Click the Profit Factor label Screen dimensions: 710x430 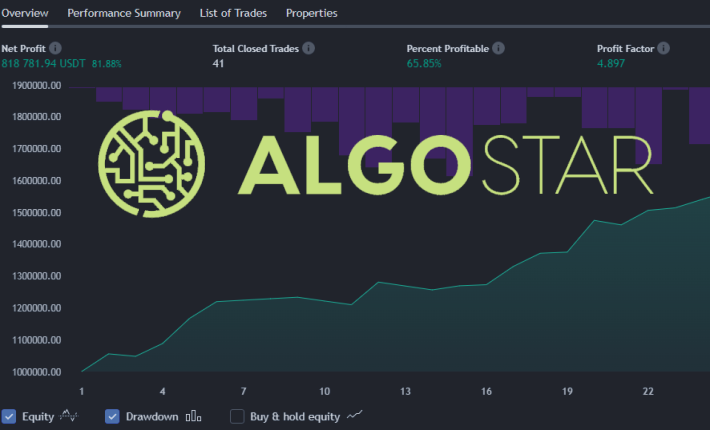tap(625, 48)
